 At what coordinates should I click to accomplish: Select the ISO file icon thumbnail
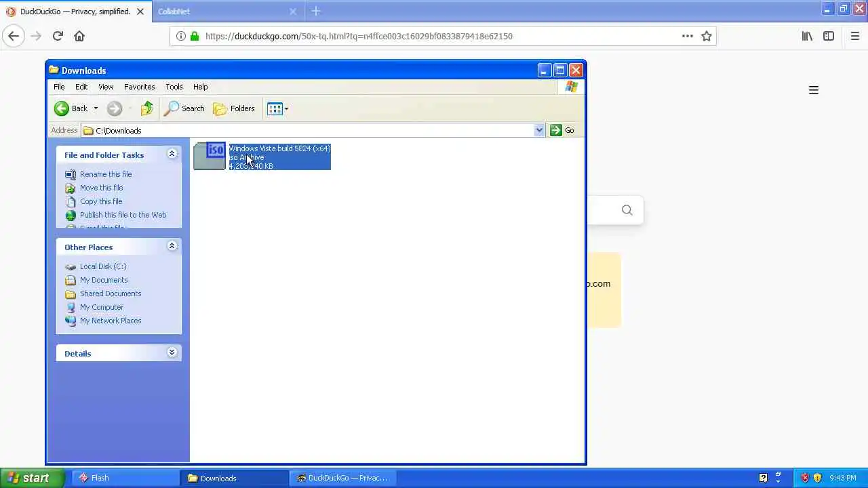coord(210,156)
